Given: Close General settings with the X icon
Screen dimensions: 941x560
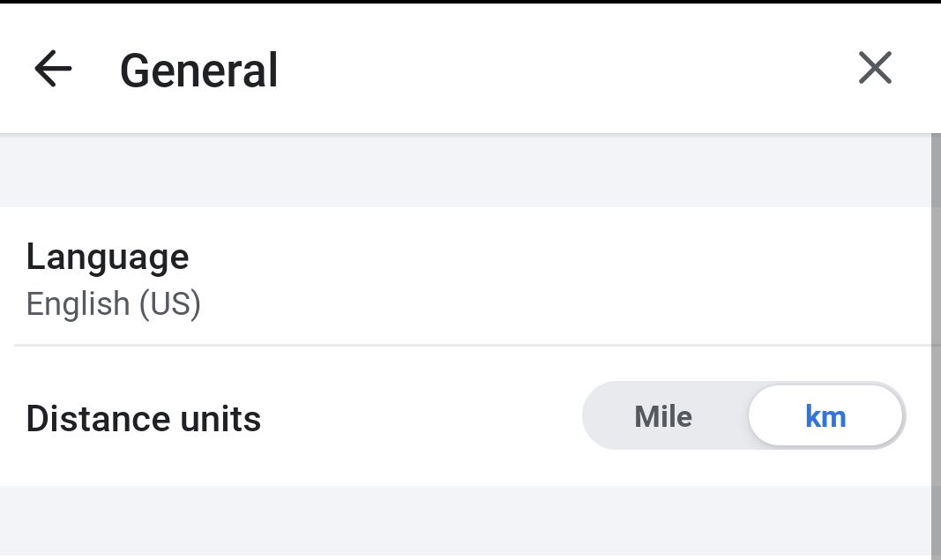Looking at the screenshot, I should click(x=875, y=68).
